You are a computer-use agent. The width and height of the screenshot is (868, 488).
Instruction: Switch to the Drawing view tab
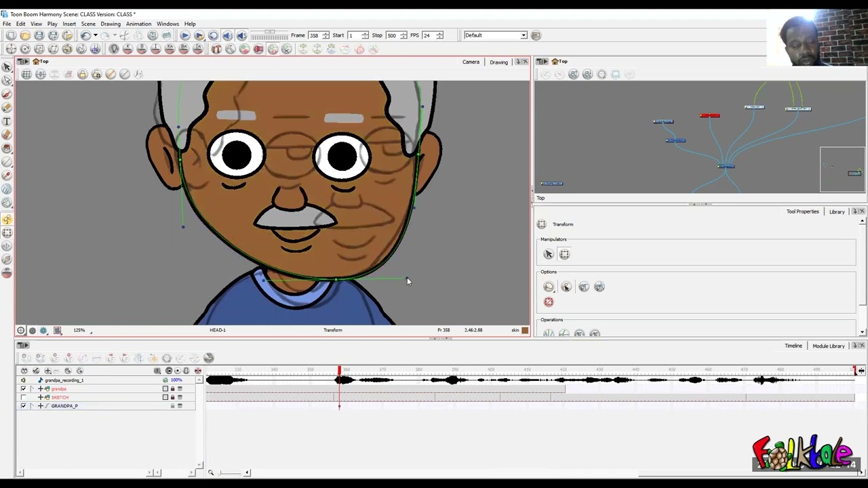[x=498, y=62]
